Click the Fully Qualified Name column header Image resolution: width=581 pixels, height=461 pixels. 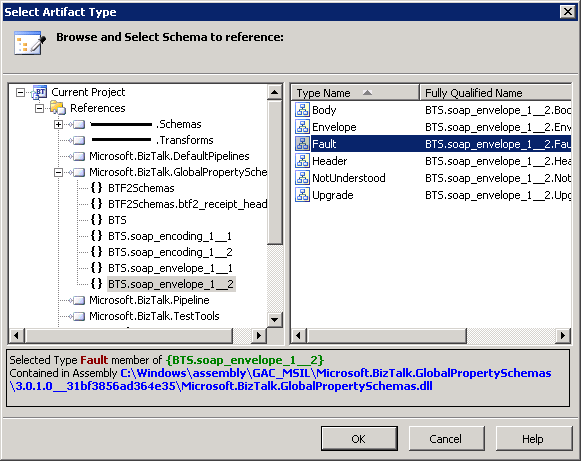496,93
